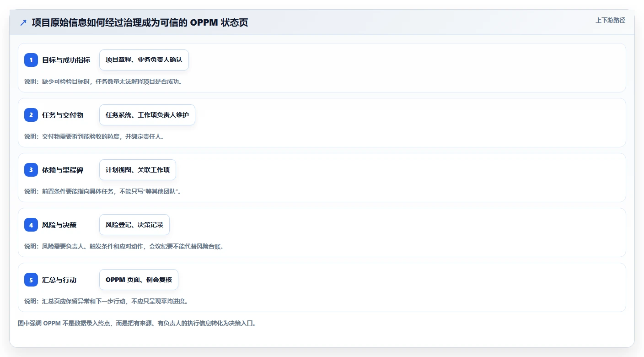This screenshot has height=357, width=644.
Task: Click the note starting 汇总页应保留异常
Action: click(107, 301)
